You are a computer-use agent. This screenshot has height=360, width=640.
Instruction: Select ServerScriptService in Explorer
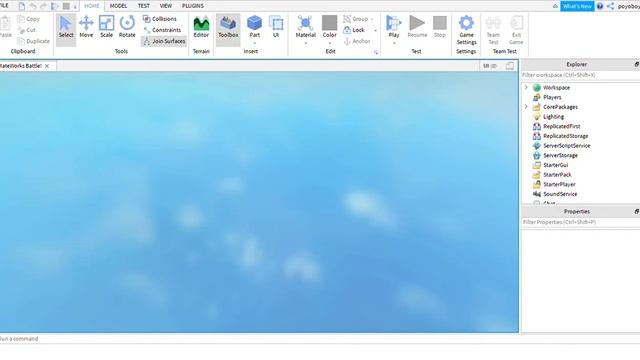click(566, 146)
